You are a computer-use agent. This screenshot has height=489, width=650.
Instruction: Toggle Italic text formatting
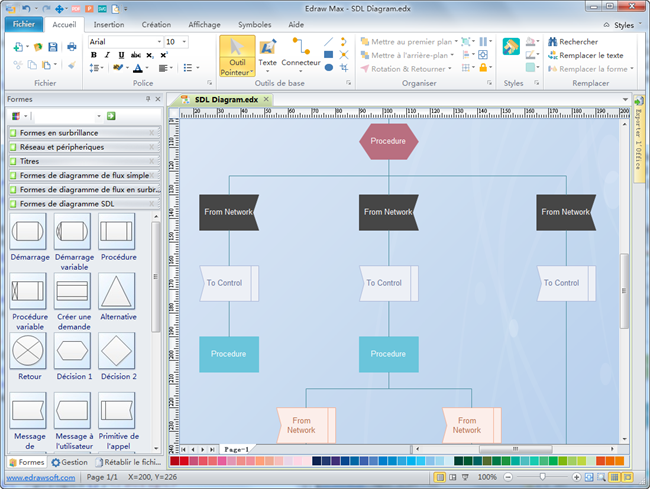point(108,55)
